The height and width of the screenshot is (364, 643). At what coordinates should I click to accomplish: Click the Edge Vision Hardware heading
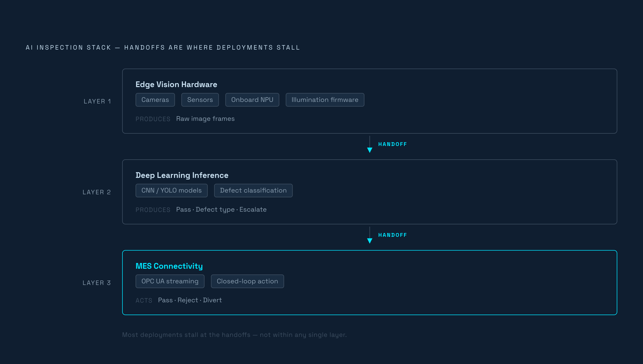point(176,85)
